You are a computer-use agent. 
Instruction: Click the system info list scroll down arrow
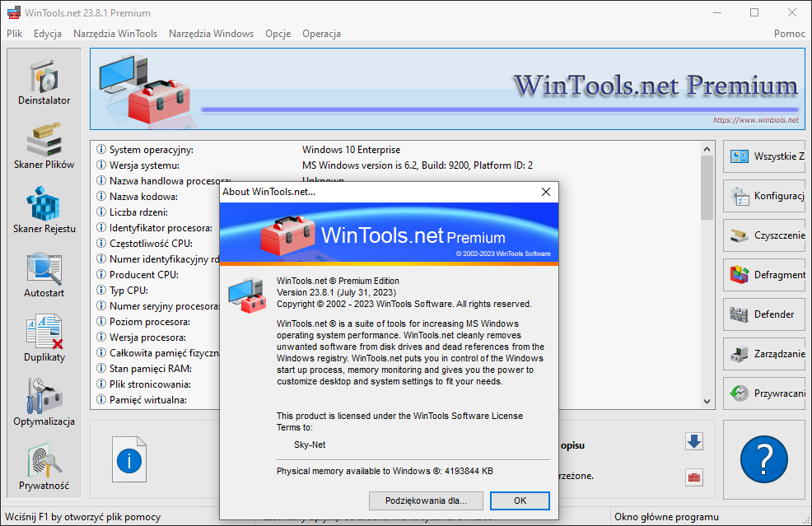coord(707,401)
